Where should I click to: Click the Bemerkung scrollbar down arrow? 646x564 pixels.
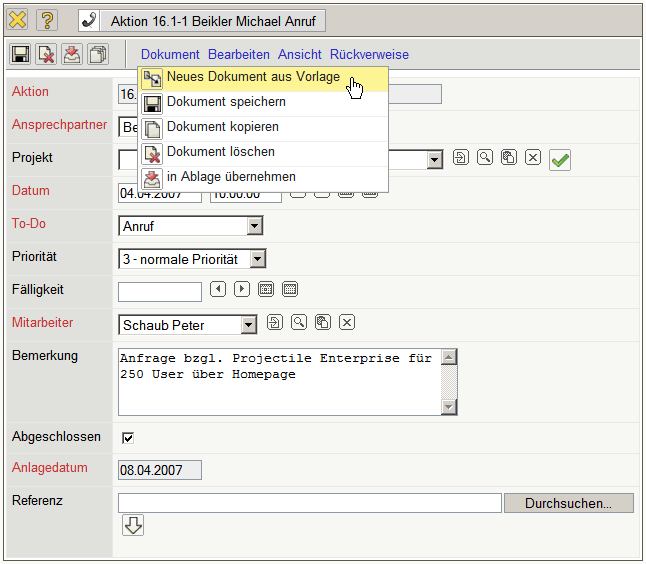coord(449,407)
